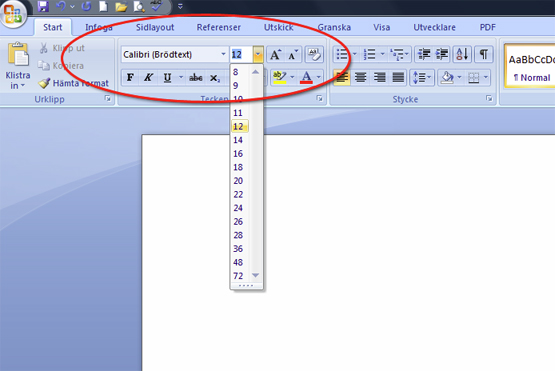Click the Clear Formatting icon
Screen dimensions: 555x371
click(314, 55)
